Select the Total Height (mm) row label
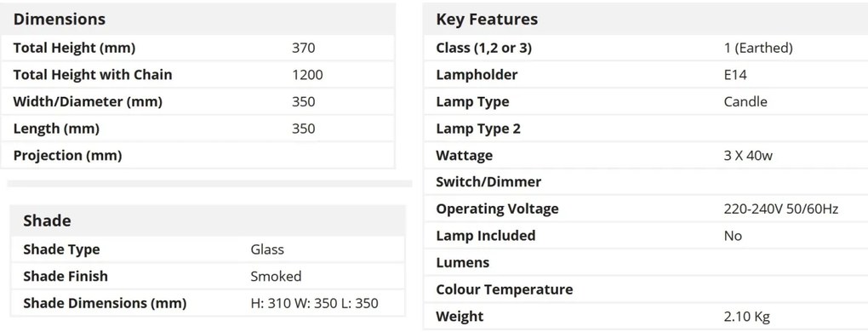Screen dimensions: 868x332 point(74,49)
